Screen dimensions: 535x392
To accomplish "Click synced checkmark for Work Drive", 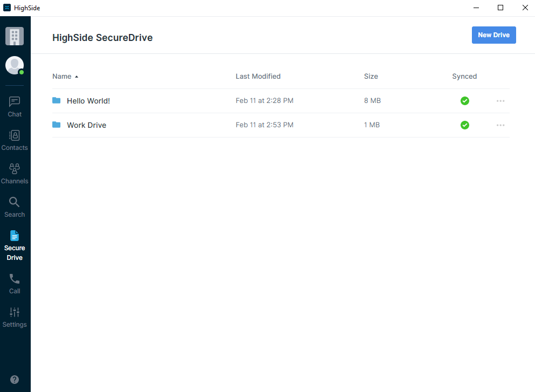I will point(465,125).
